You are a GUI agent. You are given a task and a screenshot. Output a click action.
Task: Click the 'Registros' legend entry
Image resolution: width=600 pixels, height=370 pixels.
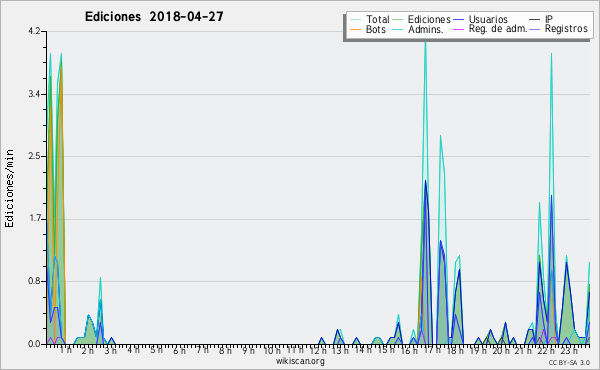pyautogui.click(x=566, y=29)
